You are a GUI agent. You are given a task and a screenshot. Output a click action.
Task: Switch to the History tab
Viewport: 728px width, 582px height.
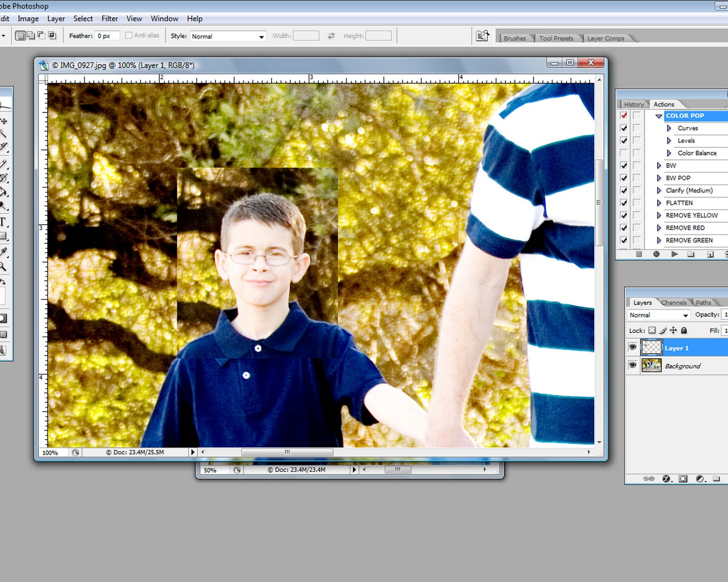[x=634, y=104]
